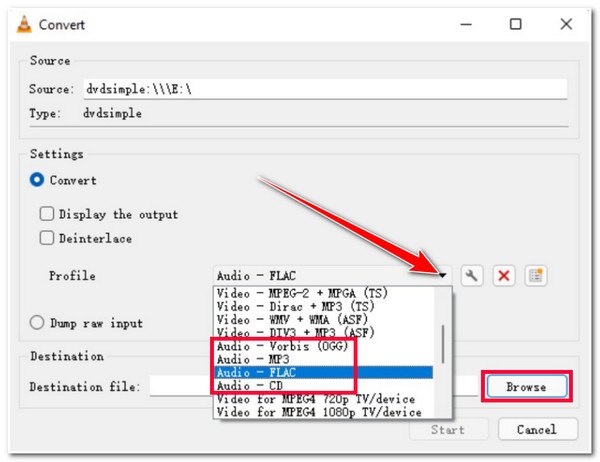Choose Audio - CD profile
This screenshot has width=600, height=462.
323,385
